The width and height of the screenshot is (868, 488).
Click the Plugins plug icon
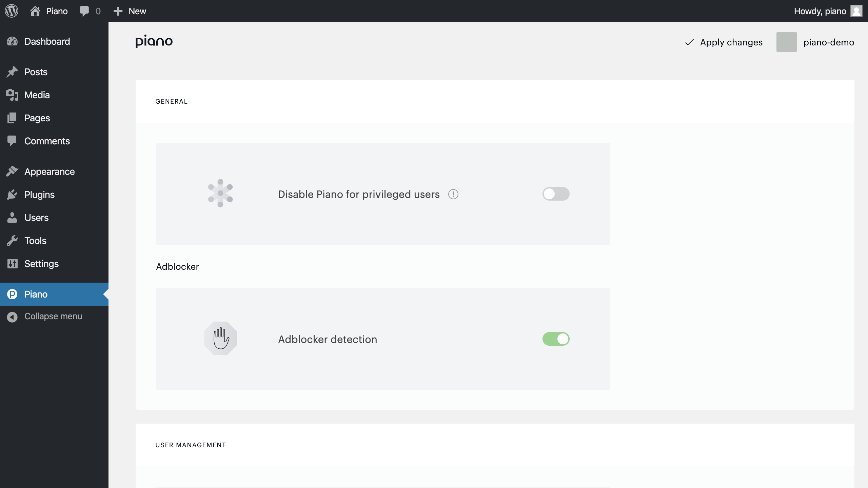[x=12, y=195]
